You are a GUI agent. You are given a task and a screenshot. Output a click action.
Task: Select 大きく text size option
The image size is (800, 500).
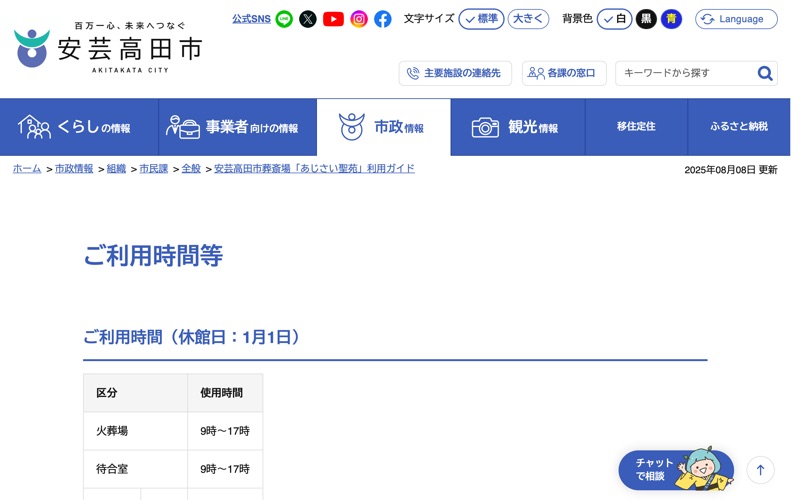coord(528,19)
